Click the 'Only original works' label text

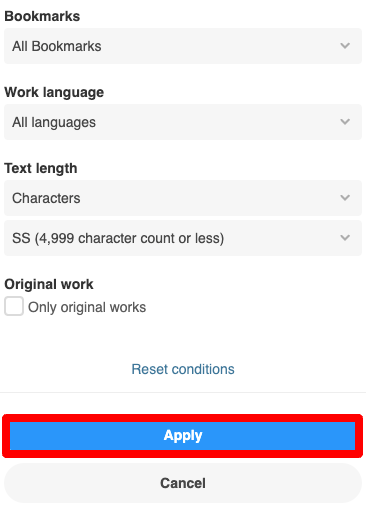coord(87,307)
